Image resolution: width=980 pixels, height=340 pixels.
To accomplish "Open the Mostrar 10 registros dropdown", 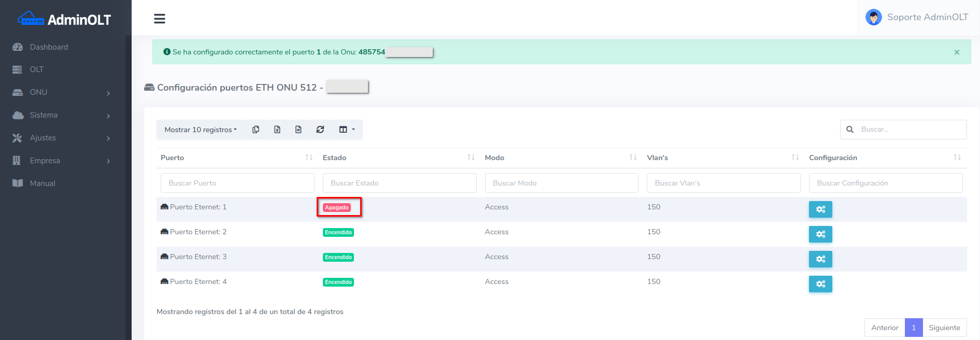I will pos(201,130).
